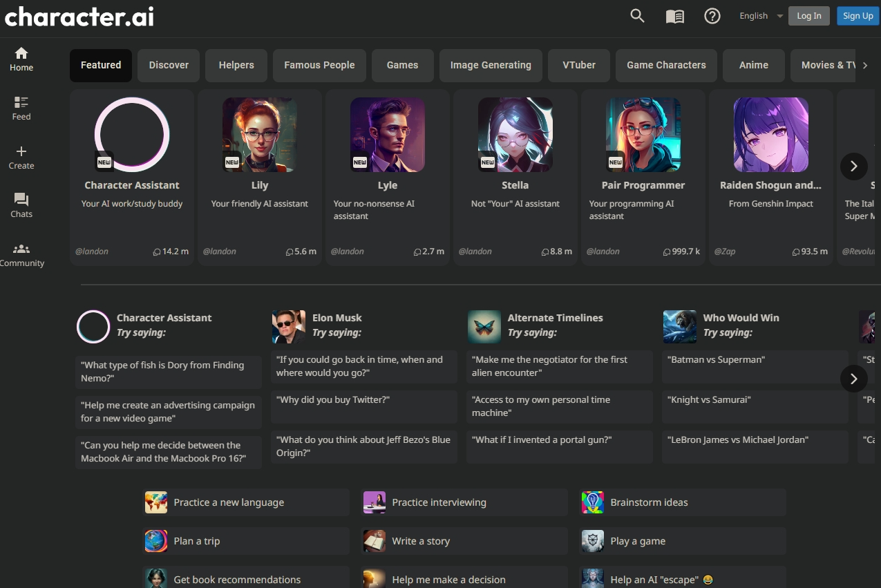Viewport: 881px width, 588px height.
Task: Open the Games tab
Action: click(x=403, y=65)
